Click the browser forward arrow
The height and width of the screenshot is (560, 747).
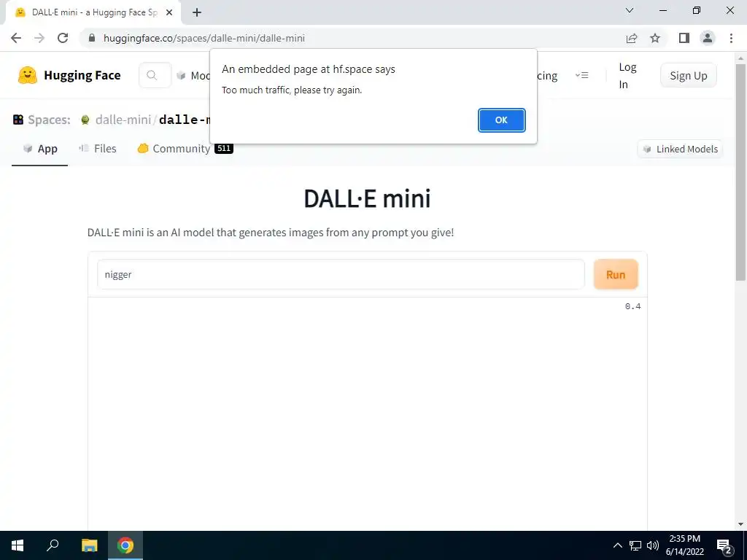point(39,38)
